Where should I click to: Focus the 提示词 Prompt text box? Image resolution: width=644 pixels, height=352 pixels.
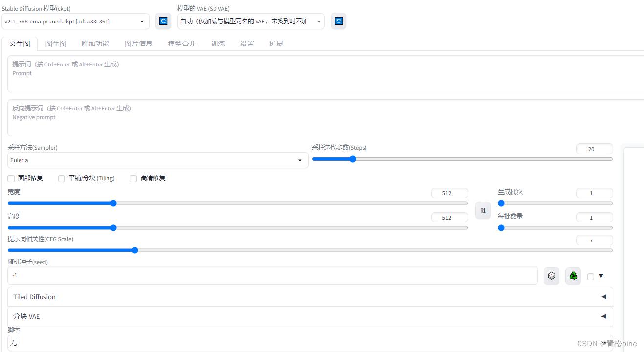click(325, 74)
